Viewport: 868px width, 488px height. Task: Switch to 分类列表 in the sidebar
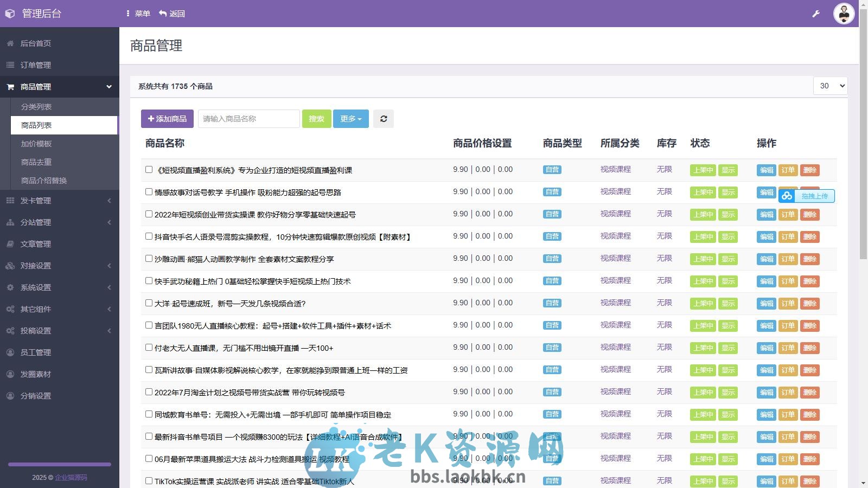pyautogui.click(x=36, y=106)
